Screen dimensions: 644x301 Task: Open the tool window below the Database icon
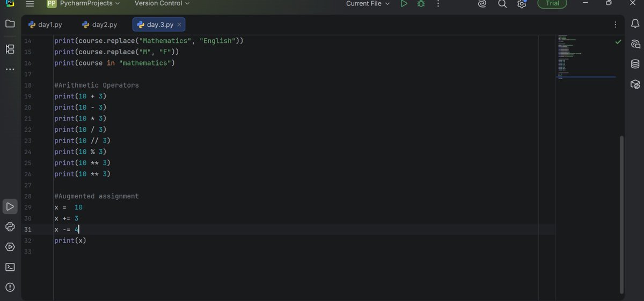pos(635,84)
